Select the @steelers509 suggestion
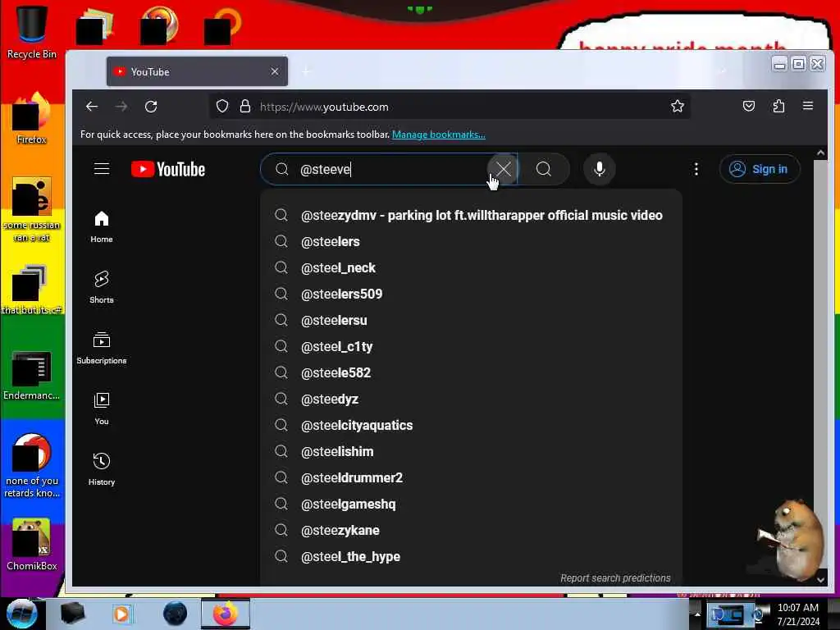840x630 pixels. click(x=471, y=294)
